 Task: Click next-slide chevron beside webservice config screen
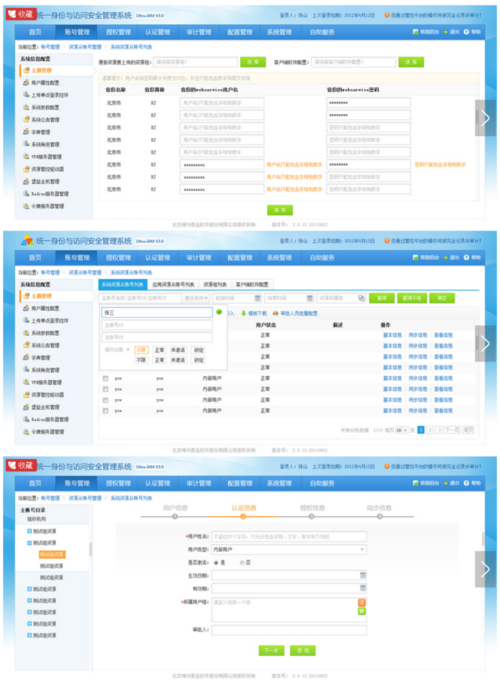click(x=485, y=118)
